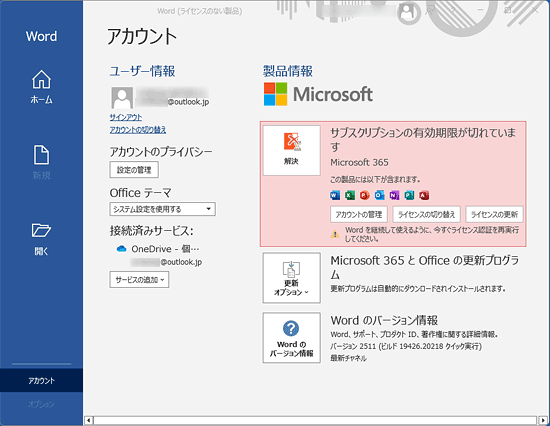Click the バージョン 2511 build text
The width and height of the screenshot is (550, 426).
[406, 346]
